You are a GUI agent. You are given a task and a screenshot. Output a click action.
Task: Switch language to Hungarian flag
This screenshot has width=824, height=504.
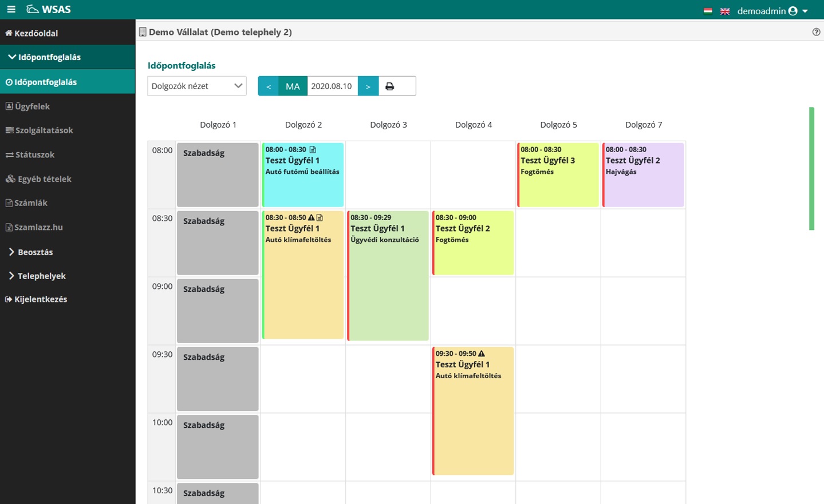[708, 11]
